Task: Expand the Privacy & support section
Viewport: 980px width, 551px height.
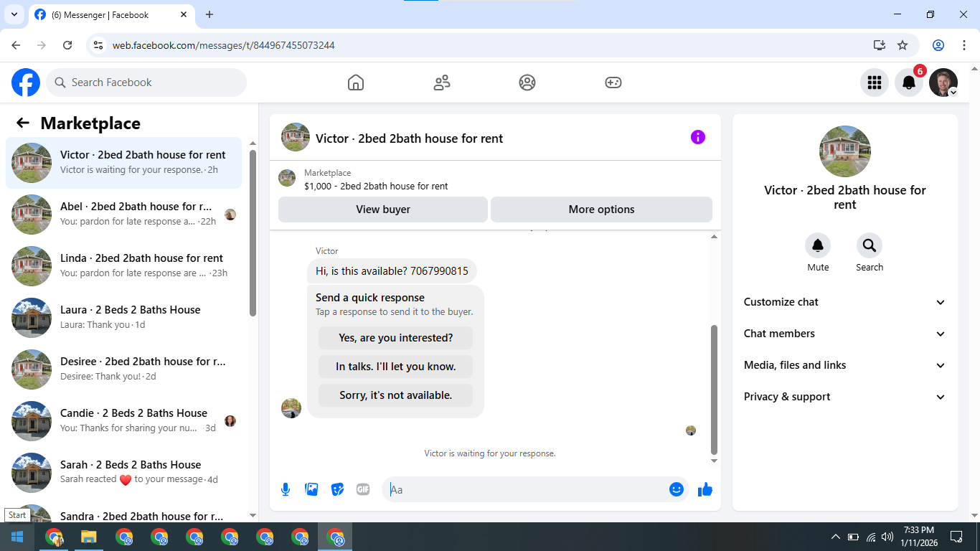Action: pyautogui.click(x=845, y=397)
